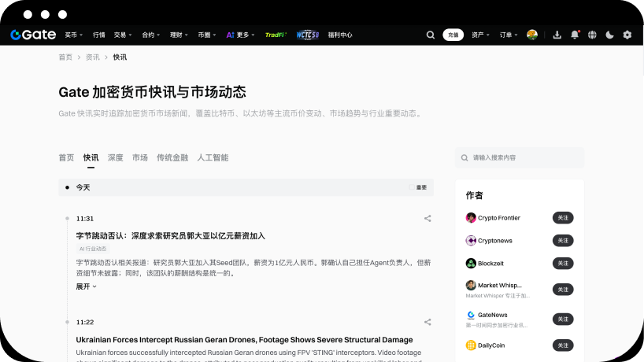Click the language globe icon
This screenshot has height=362, width=644.
pos(592,35)
